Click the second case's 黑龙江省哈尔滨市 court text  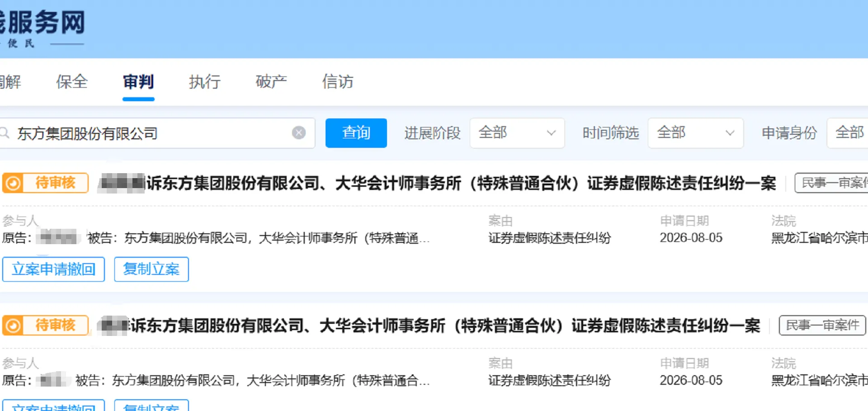tap(820, 380)
